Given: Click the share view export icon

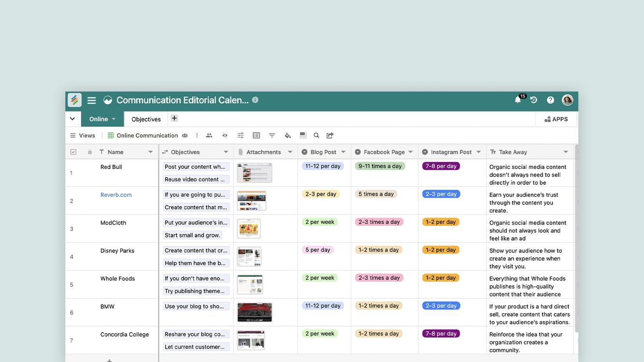Looking at the screenshot, I should coord(330,136).
